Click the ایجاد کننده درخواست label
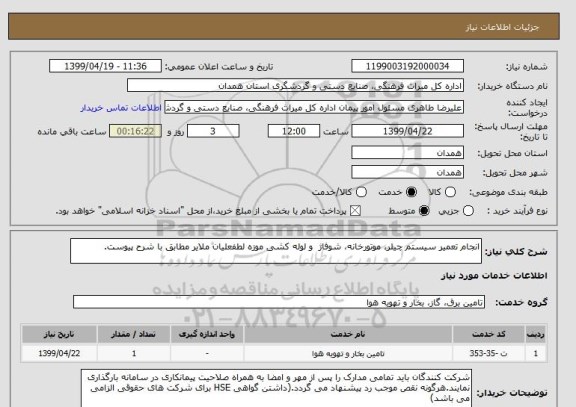 pos(526,108)
